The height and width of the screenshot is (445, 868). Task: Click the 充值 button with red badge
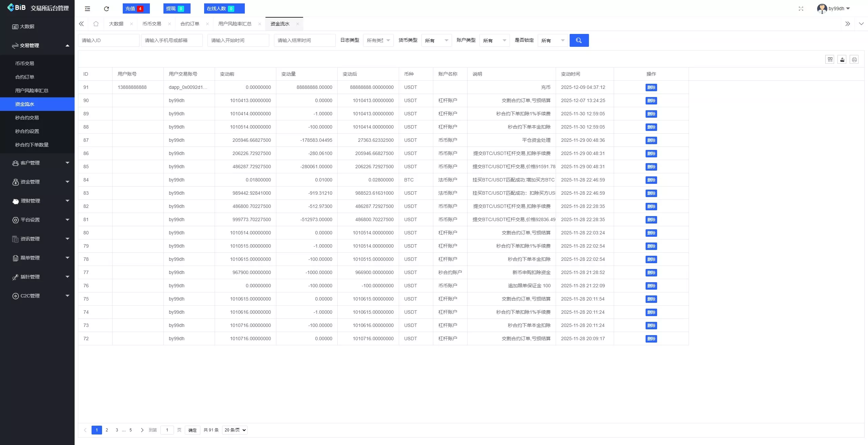click(x=136, y=8)
